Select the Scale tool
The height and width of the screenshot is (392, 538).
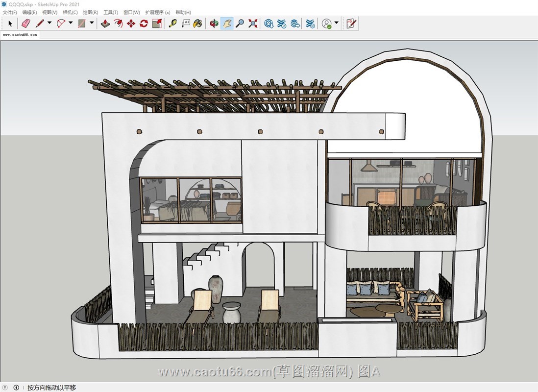pos(157,24)
